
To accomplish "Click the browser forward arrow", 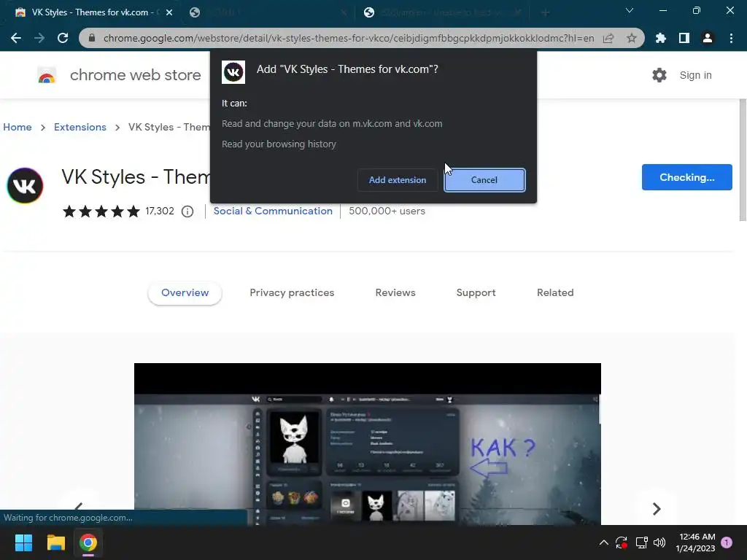I will (x=39, y=38).
